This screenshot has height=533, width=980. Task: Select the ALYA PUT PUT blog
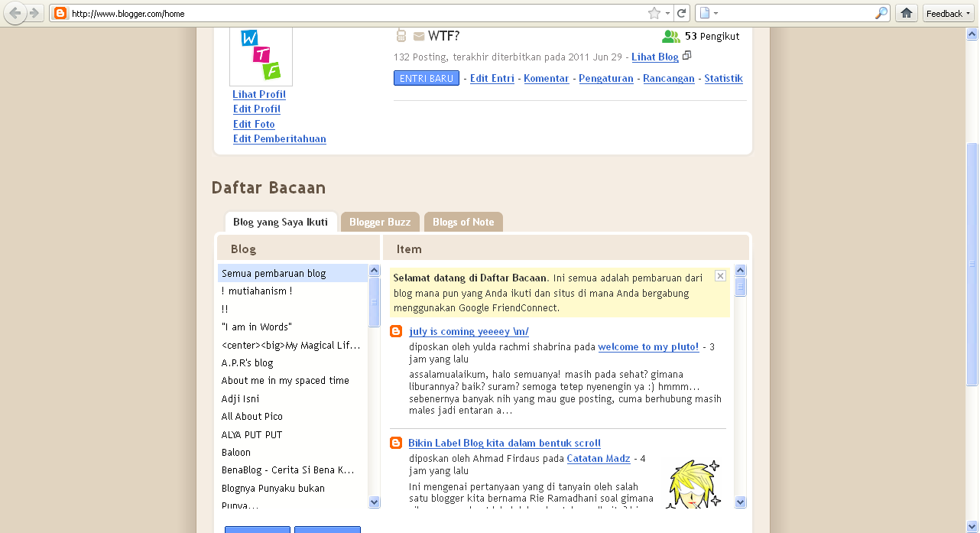coord(293,434)
